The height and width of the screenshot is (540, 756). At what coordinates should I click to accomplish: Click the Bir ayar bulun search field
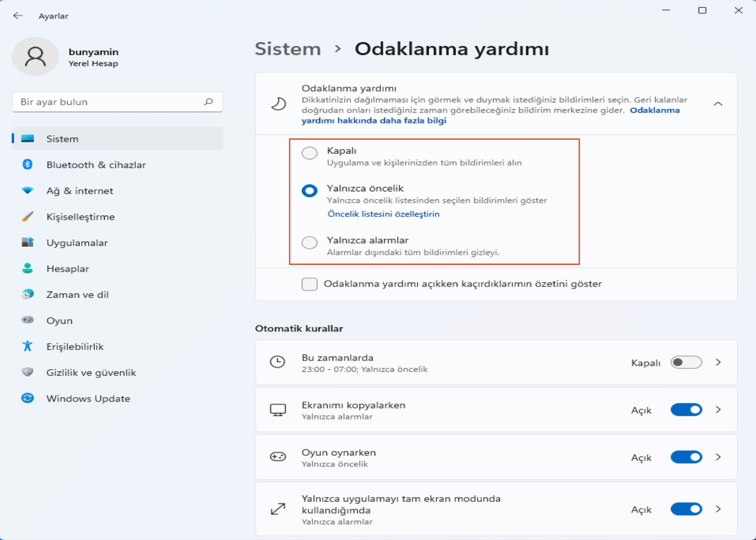(x=117, y=102)
